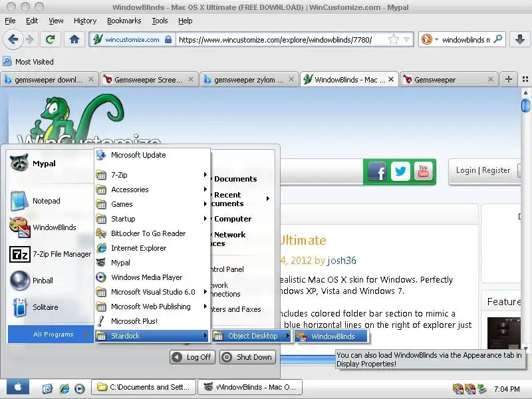The image size is (532, 399).
Task: Open WinCustomize YouTube icon
Action: 423,172
